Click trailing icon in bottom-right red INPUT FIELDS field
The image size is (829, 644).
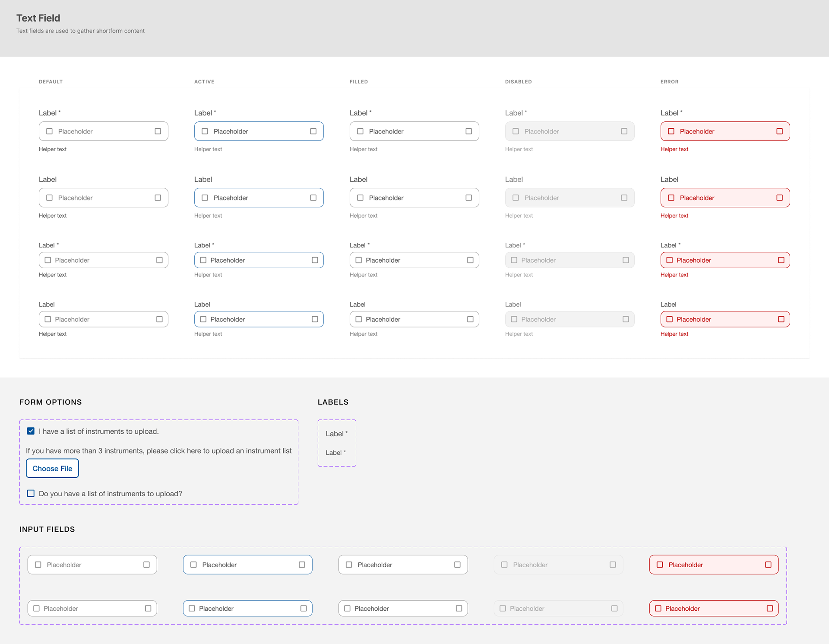pyautogui.click(x=769, y=608)
